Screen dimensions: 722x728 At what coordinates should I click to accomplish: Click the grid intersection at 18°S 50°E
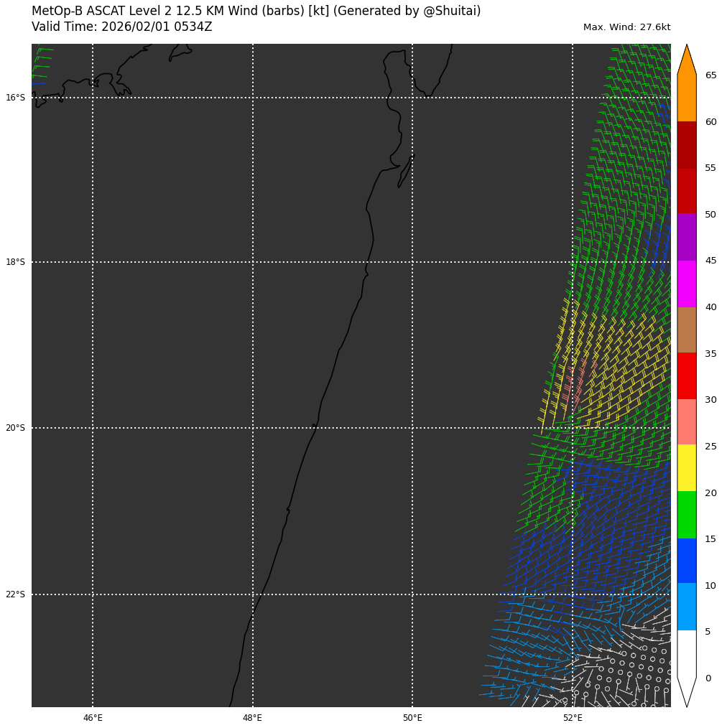[412, 262]
